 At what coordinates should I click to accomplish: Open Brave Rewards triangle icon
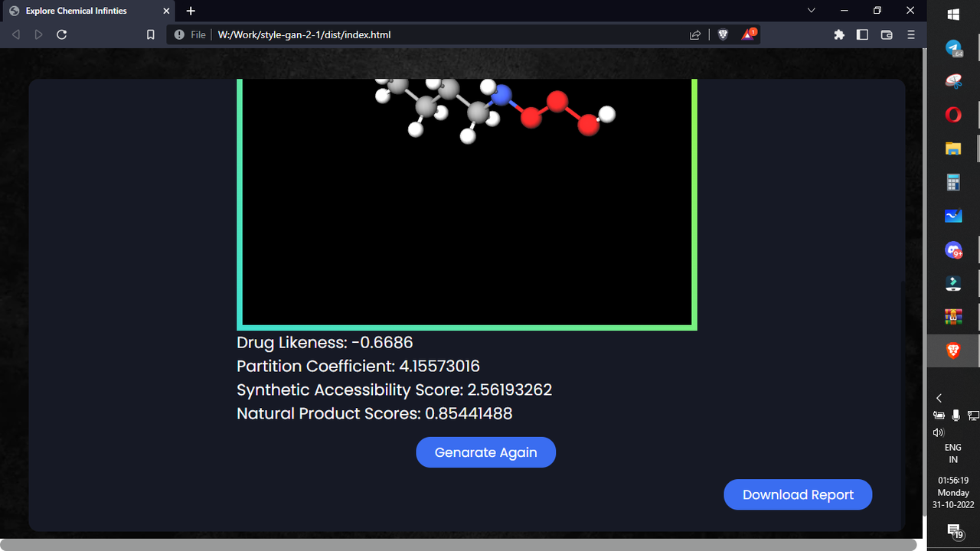click(x=748, y=34)
